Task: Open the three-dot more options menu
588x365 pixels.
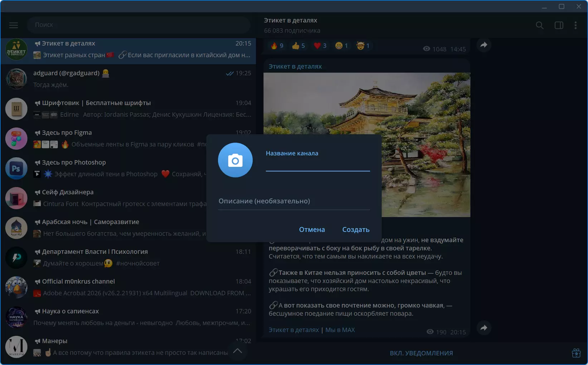Action: tap(575, 25)
